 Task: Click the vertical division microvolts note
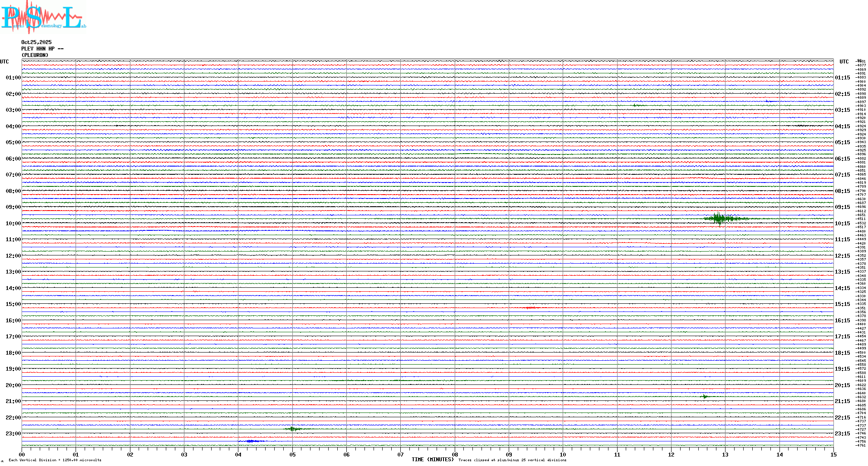point(55,460)
